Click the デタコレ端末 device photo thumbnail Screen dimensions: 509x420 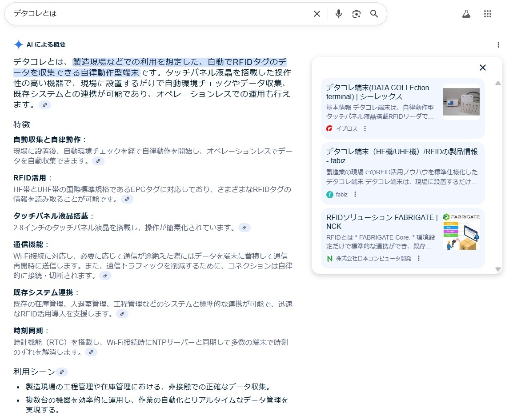click(x=461, y=102)
